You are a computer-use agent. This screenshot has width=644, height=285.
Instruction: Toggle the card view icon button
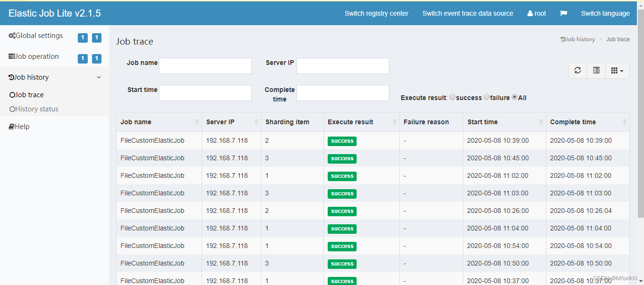[x=596, y=70]
